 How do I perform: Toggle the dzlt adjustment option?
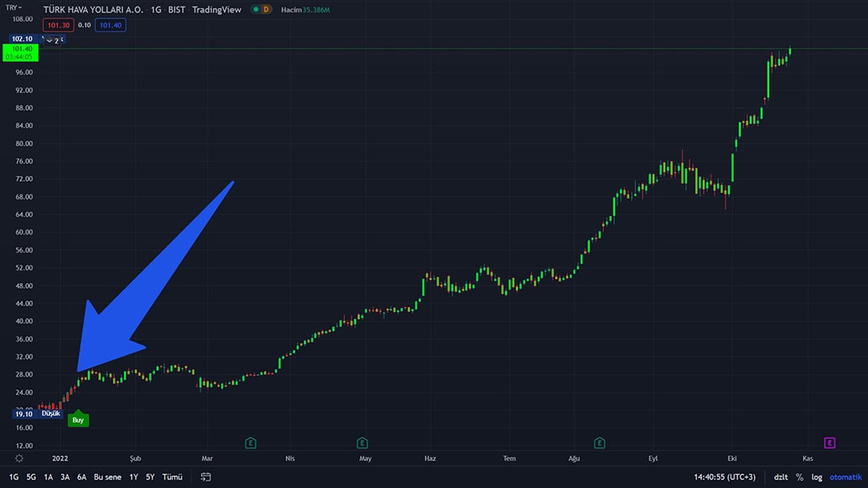click(781, 476)
